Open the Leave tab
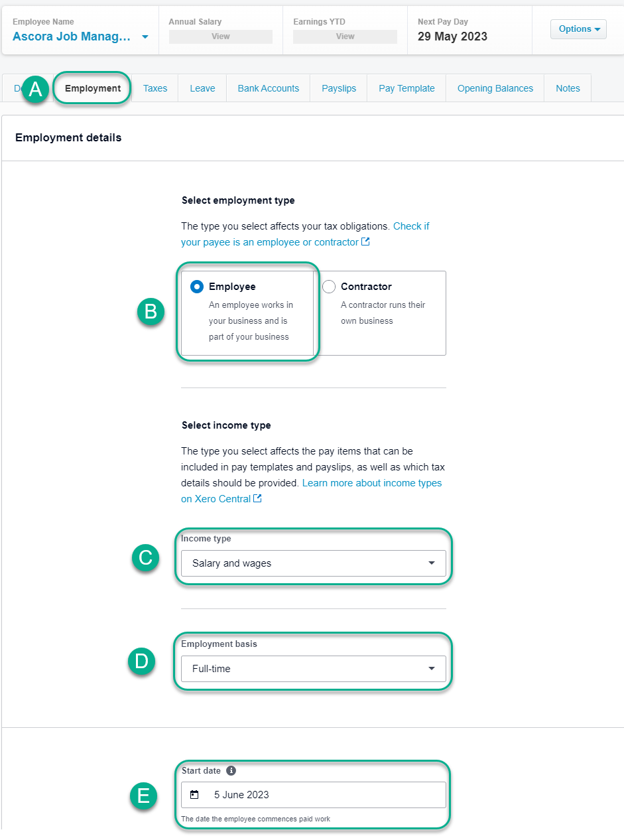Screen dimensions: 624x840 pos(202,88)
